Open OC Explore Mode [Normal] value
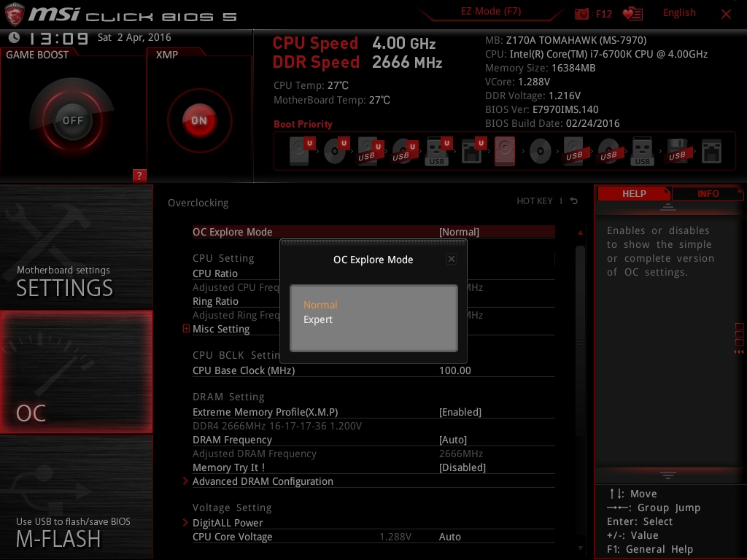 click(x=459, y=232)
